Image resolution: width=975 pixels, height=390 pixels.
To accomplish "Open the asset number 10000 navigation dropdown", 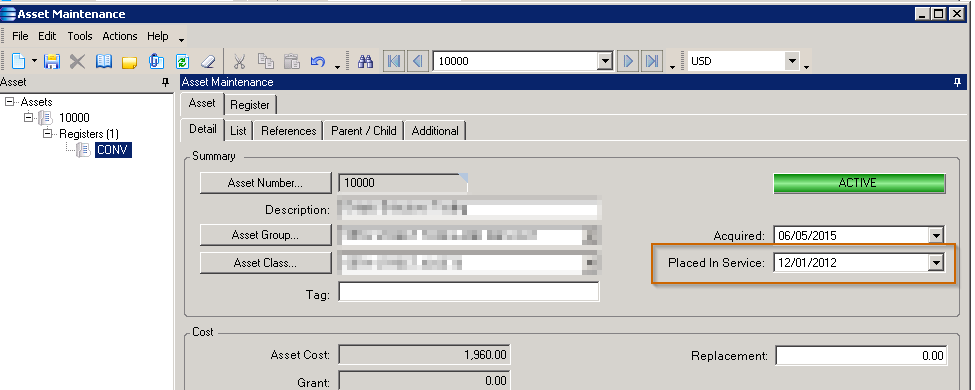I will click(604, 61).
